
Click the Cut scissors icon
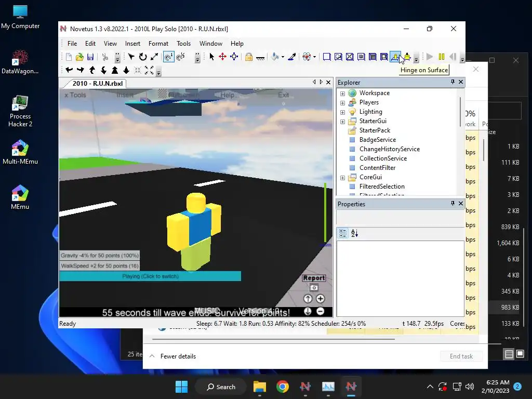tap(105, 57)
